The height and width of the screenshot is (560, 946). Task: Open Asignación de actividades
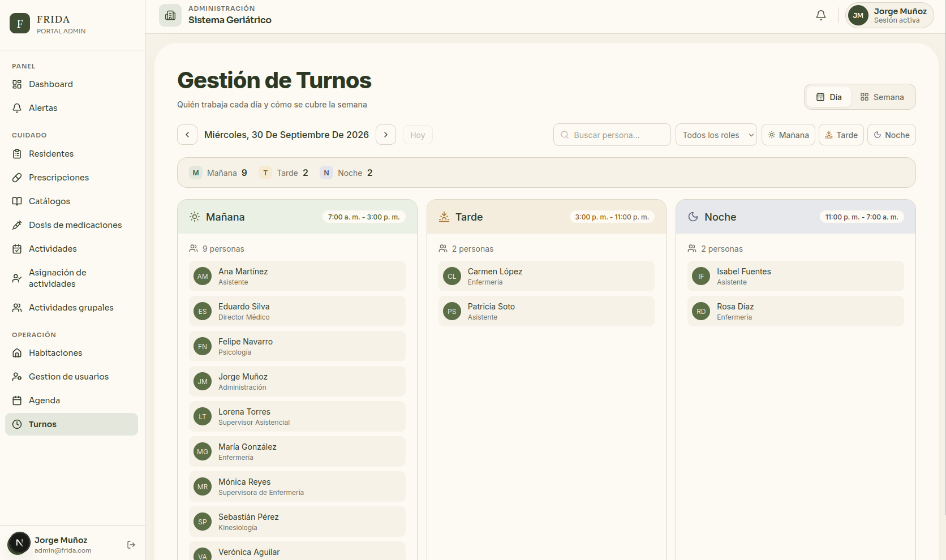(71, 278)
